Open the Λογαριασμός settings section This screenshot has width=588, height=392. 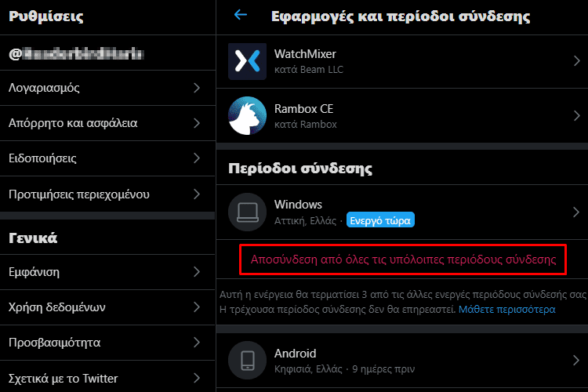click(x=107, y=88)
